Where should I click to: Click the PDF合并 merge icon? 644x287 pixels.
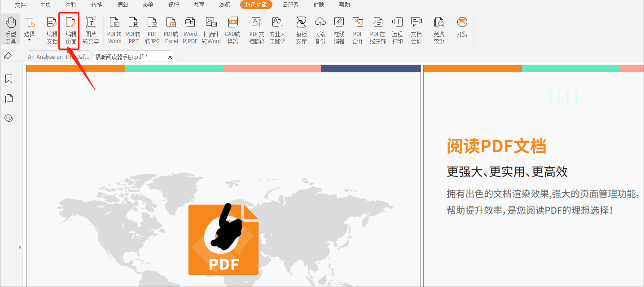(x=358, y=30)
